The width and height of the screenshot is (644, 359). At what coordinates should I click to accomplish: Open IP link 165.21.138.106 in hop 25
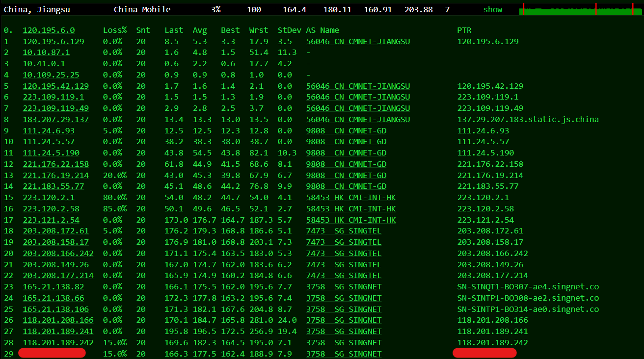point(56,309)
